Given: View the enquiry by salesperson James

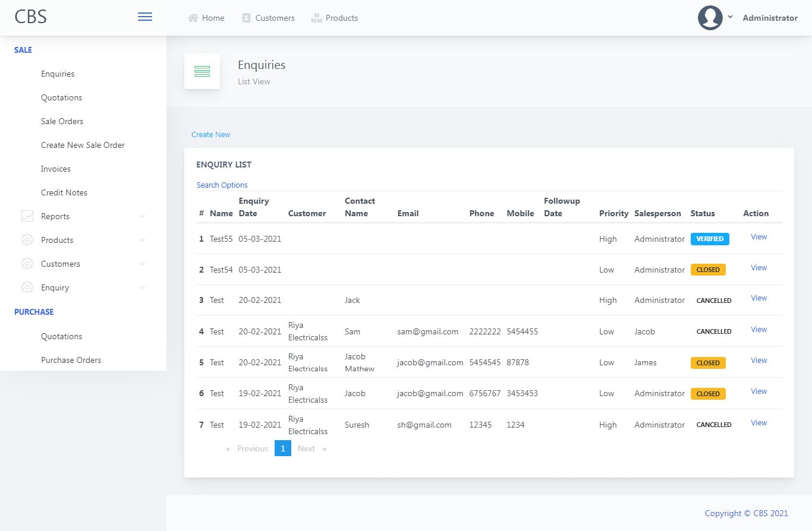Looking at the screenshot, I should tap(759, 361).
